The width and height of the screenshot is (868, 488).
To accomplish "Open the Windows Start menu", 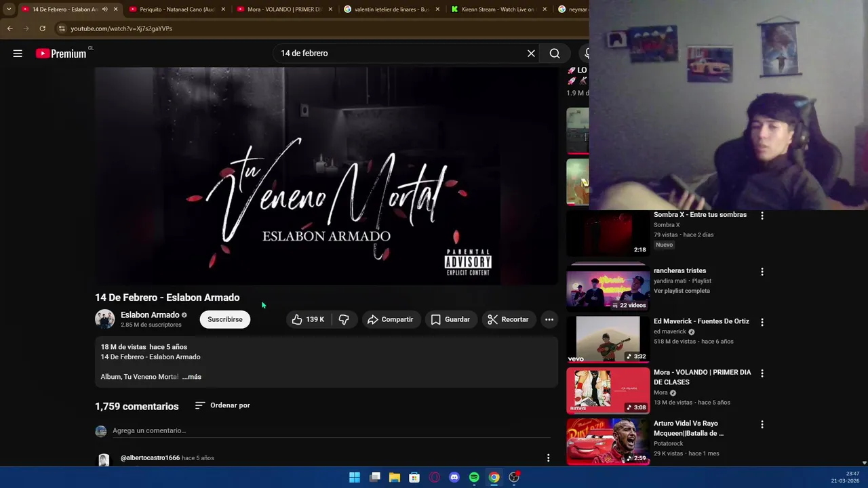I will tap(355, 477).
